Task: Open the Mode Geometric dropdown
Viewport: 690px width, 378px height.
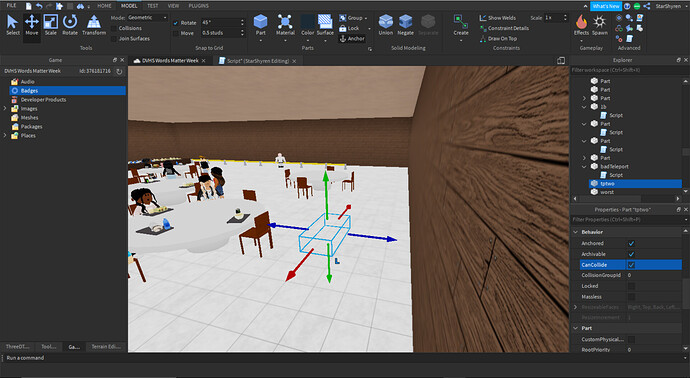Action: (x=147, y=18)
